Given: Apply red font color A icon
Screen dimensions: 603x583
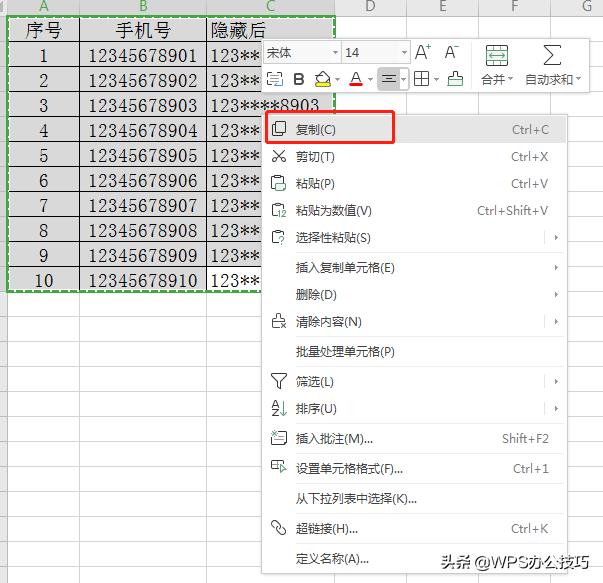Looking at the screenshot, I should [356, 79].
